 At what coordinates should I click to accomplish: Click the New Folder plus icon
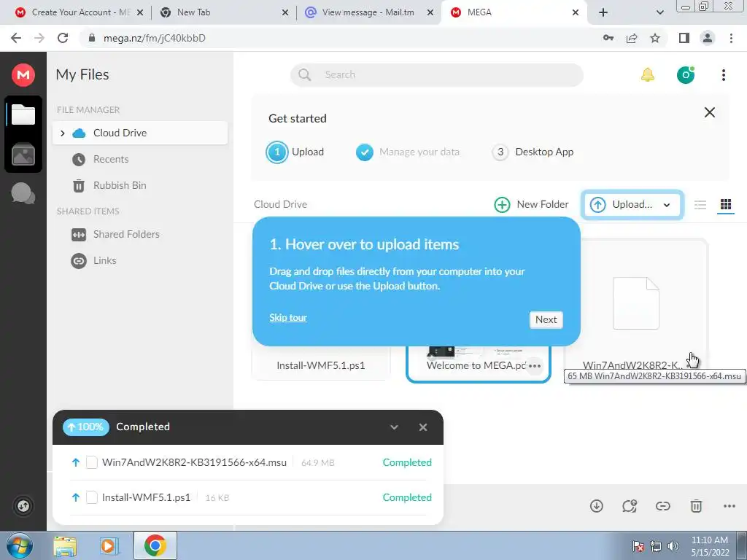point(502,205)
